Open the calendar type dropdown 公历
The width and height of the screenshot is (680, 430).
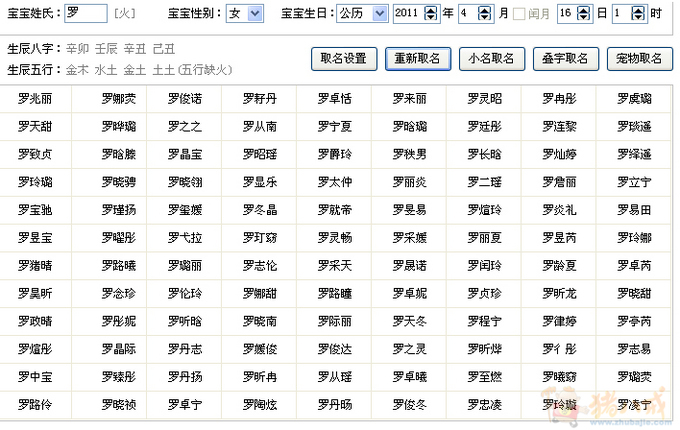(380, 13)
